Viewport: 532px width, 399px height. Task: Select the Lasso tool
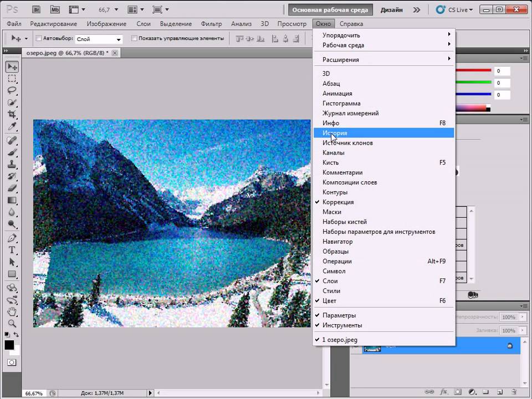tap(12, 90)
